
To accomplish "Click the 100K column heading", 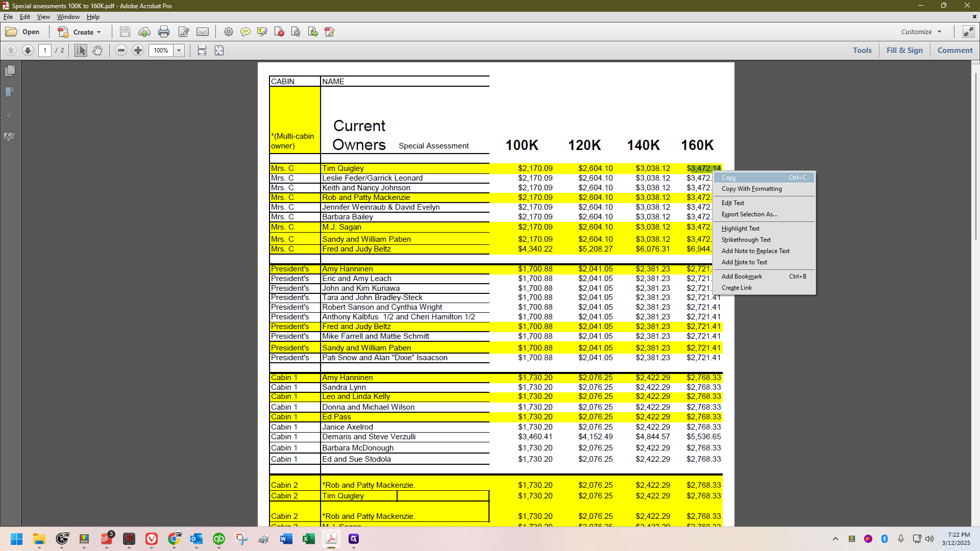I will (522, 145).
